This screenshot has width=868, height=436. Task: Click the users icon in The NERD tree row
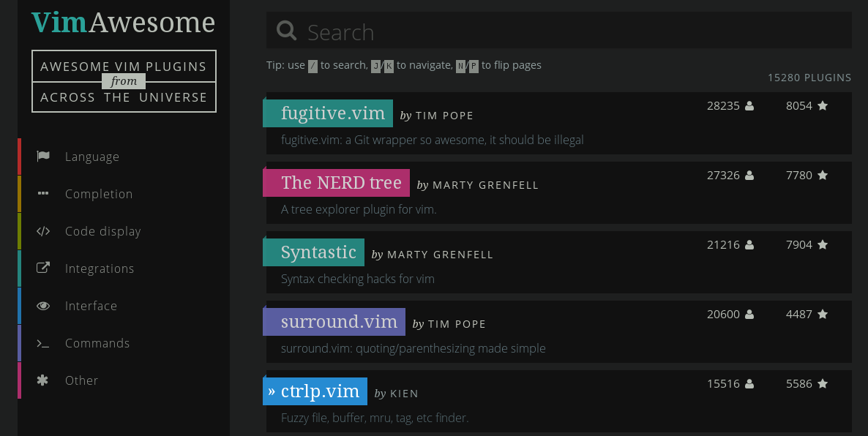(749, 176)
